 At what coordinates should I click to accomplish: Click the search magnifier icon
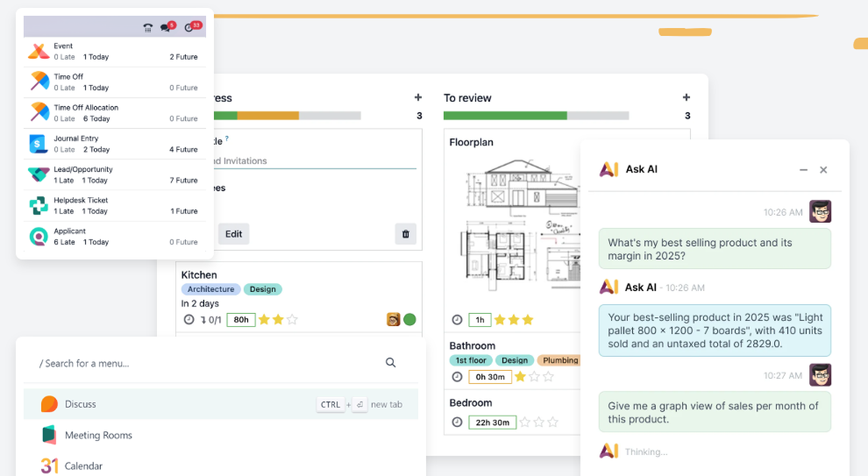tap(391, 363)
